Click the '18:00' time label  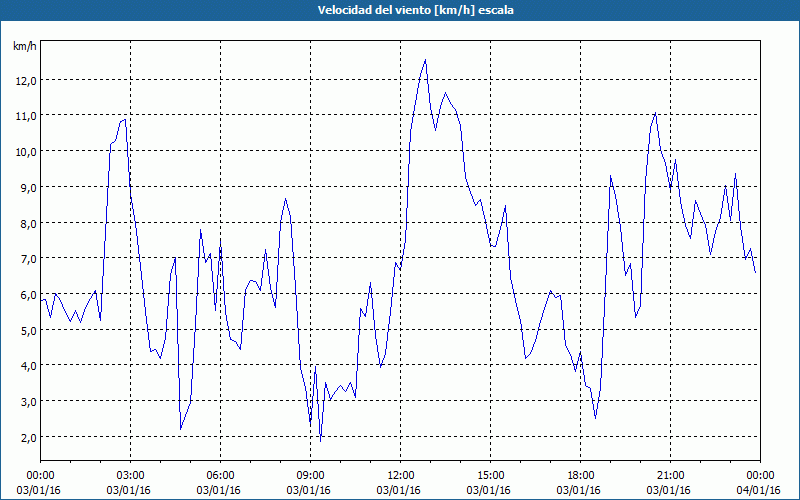[580, 476]
